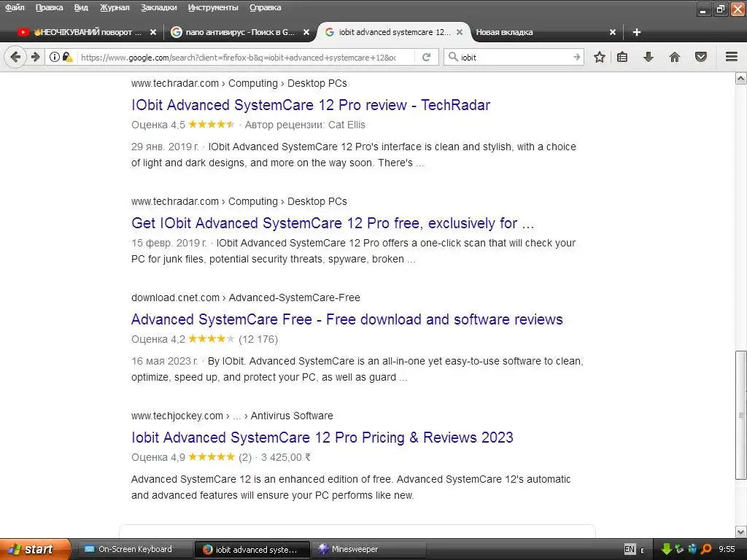
Task: Reload the page with the refresh icon
Action: click(x=426, y=57)
